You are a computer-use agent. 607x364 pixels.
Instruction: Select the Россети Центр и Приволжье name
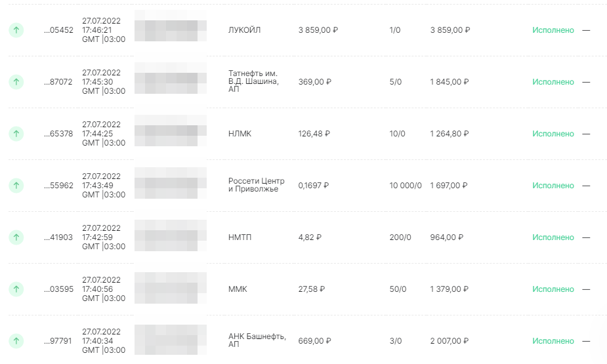[x=257, y=185]
